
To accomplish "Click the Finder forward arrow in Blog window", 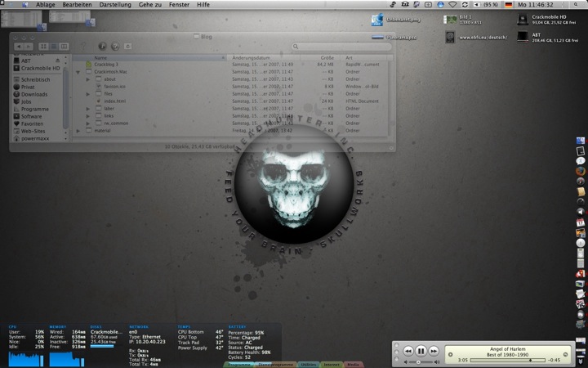I will click(29, 46).
